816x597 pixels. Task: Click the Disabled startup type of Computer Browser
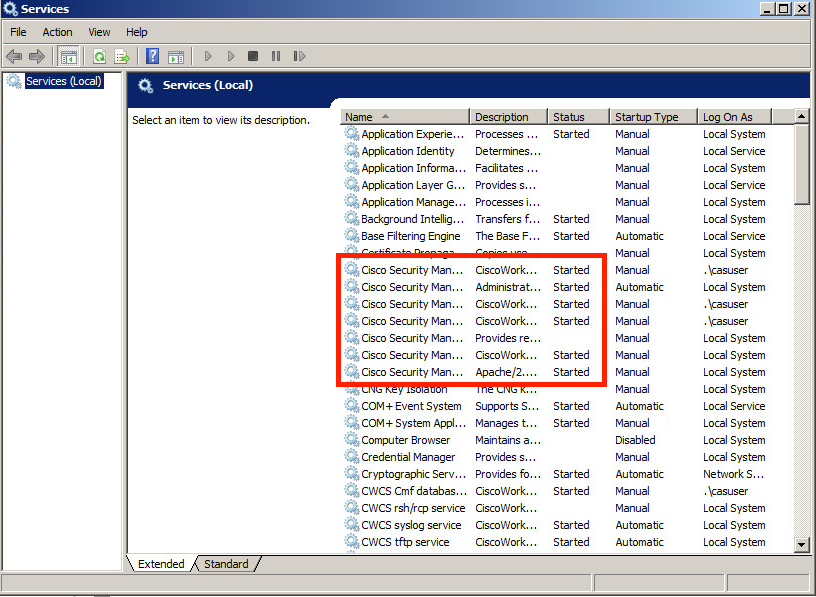[635, 440]
